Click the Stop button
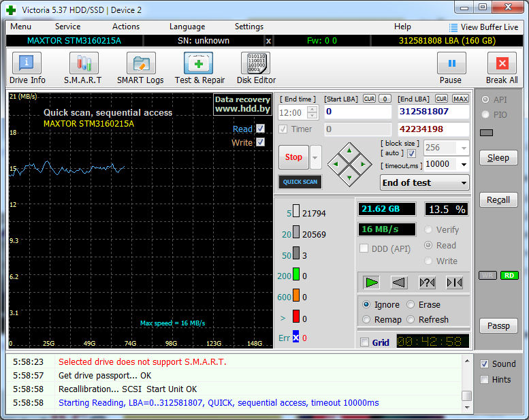Viewport: 529px width, 420px height. [293, 157]
